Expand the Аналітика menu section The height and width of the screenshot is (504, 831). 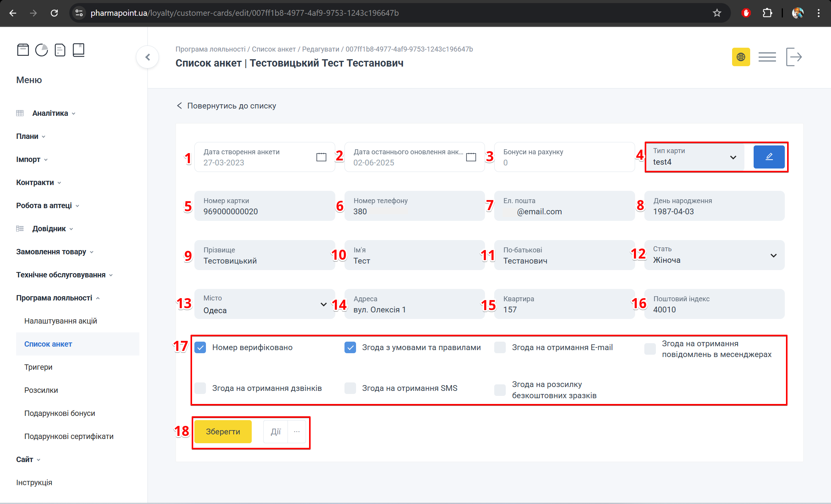[50, 113]
